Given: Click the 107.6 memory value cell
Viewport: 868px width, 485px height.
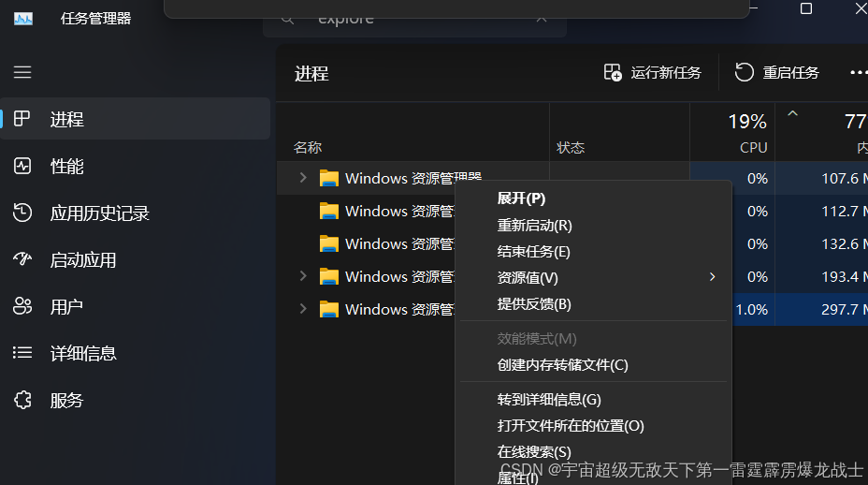Looking at the screenshot, I should 821,179.
